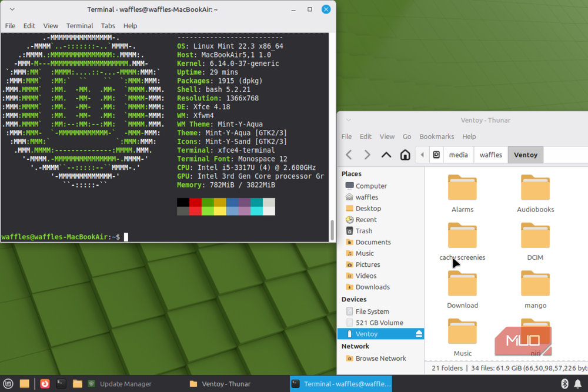Open the terminal window menu chevron

coord(12,9)
